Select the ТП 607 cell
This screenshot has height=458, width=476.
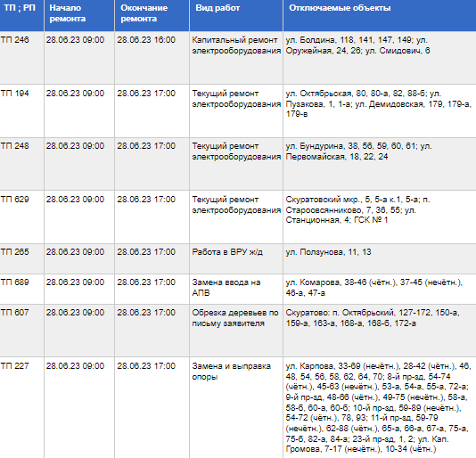pyautogui.click(x=21, y=331)
